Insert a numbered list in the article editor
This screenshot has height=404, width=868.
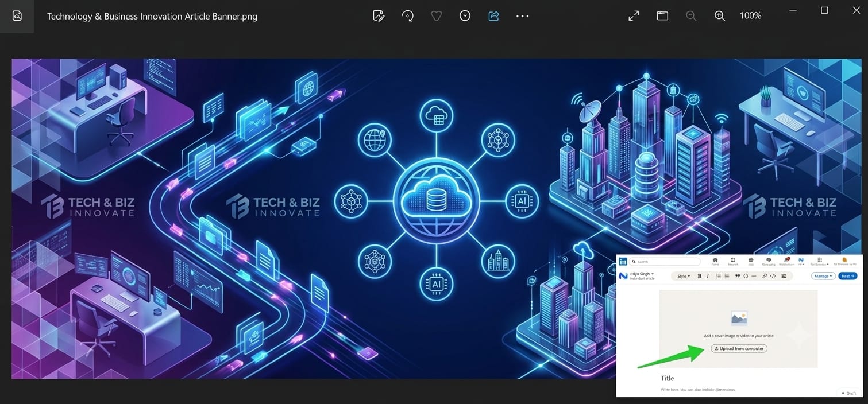tap(719, 276)
